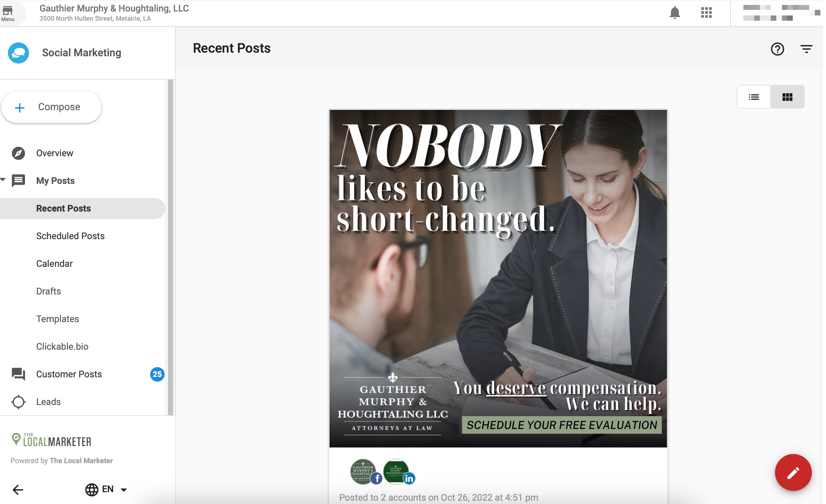The width and height of the screenshot is (826, 504).
Task: Open the Menu storefront icon
Action: tap(8, 13)
